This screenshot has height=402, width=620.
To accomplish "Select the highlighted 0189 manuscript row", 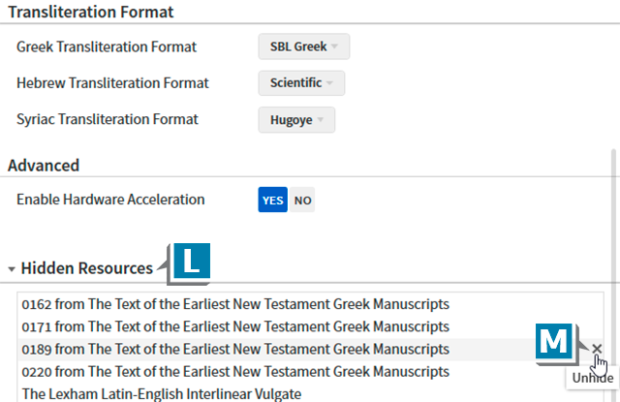I will [235, 349].
